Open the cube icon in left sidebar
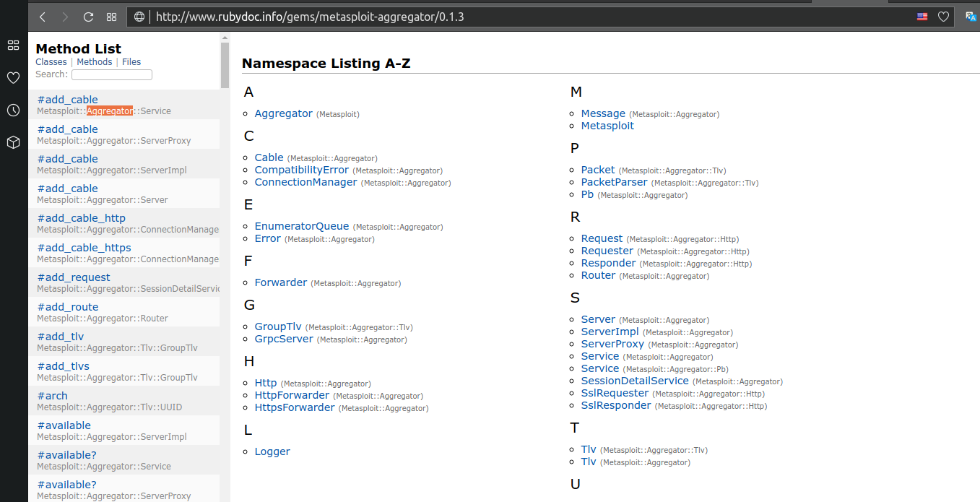Screen dimensions: 980x502 [x=13, y=142]
